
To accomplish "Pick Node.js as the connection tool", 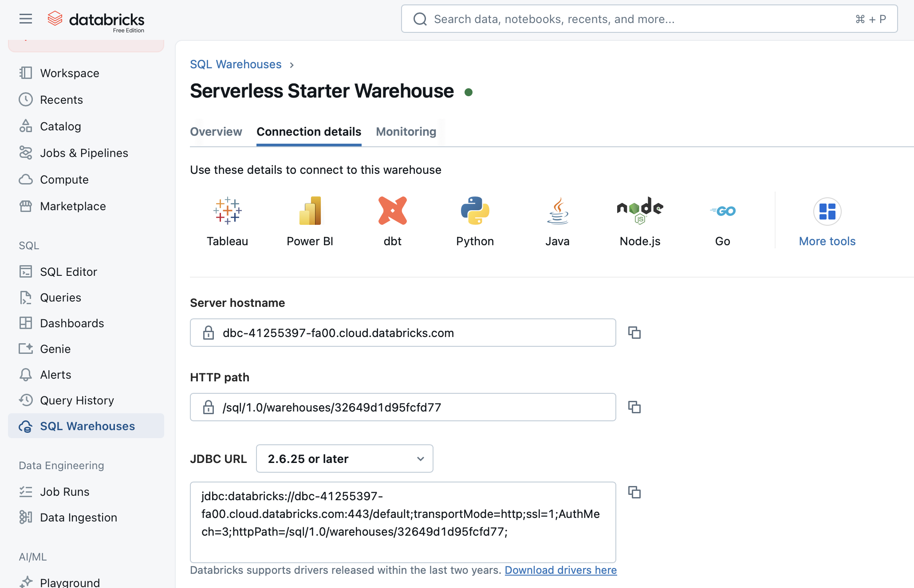I will click(x=640, y=220).
